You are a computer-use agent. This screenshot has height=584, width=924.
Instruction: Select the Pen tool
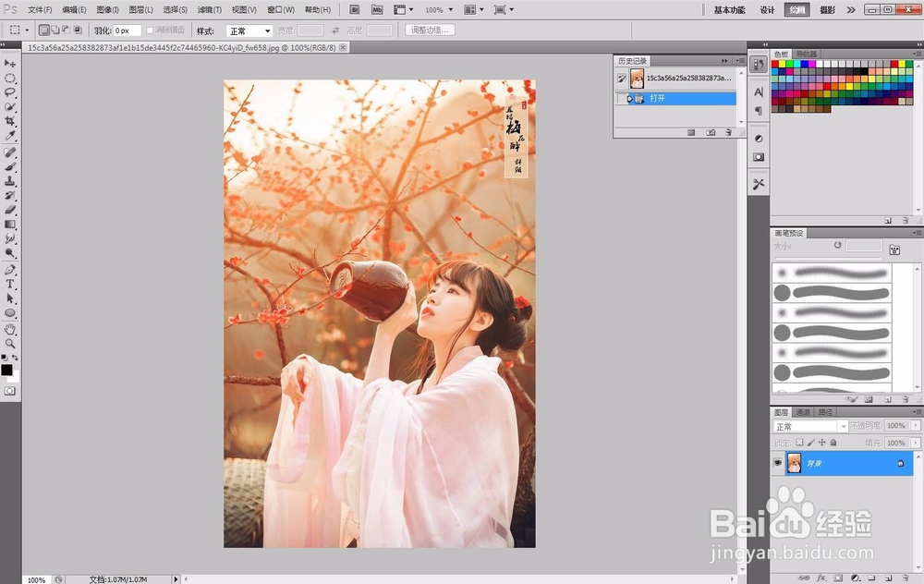(10, 269)
